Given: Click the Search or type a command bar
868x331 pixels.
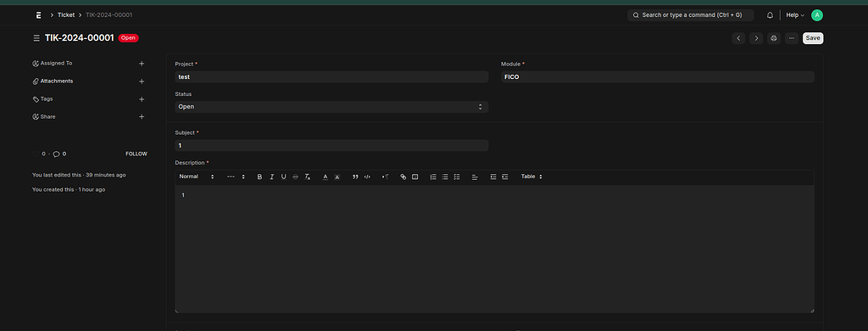Looking at the screenshot, I should point(690,15).
